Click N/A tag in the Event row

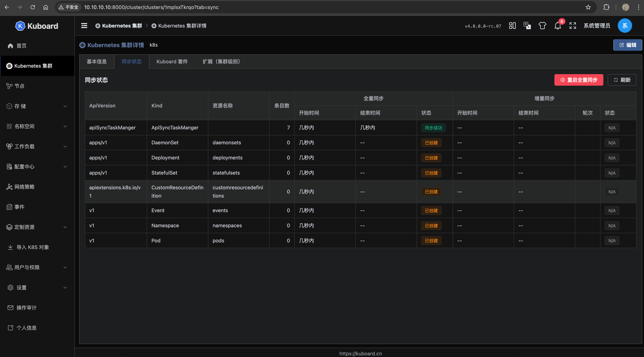point(612,211)
